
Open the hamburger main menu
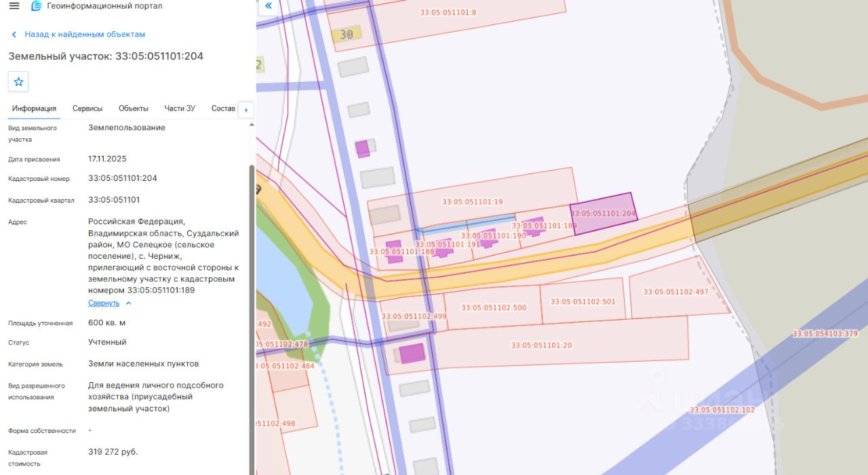(x=14, y=6)
